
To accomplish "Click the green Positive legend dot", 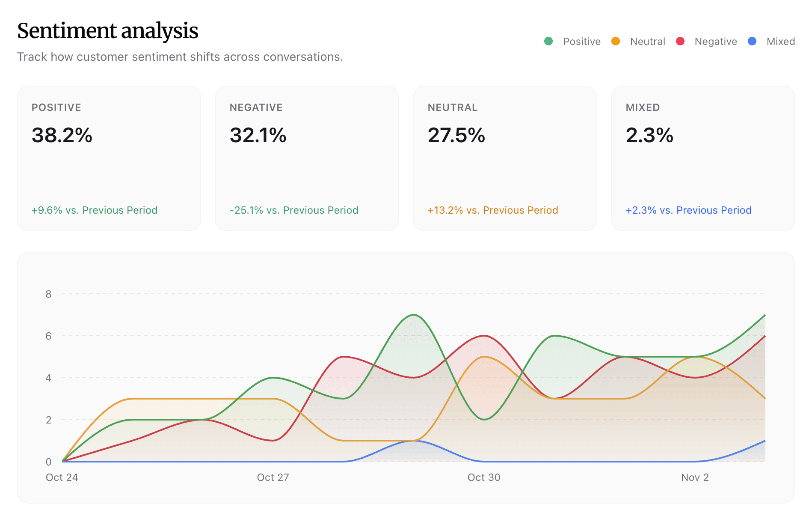I will point(548,41).
